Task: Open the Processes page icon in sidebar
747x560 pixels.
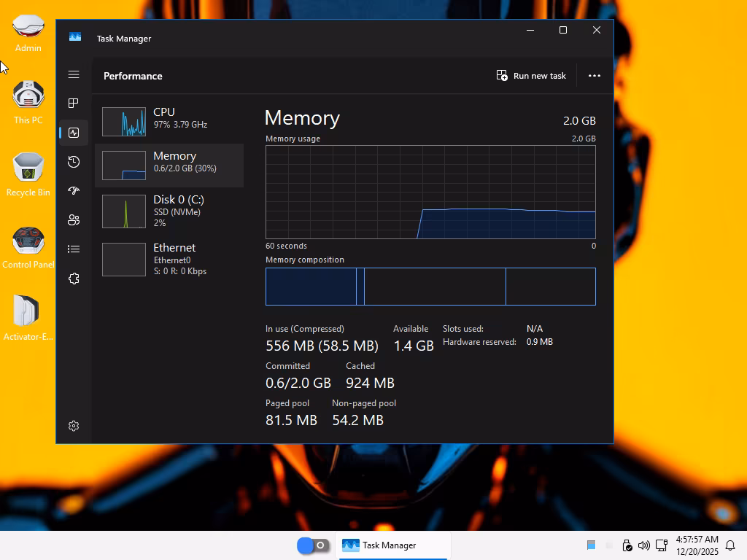Action: click(74, 104)
